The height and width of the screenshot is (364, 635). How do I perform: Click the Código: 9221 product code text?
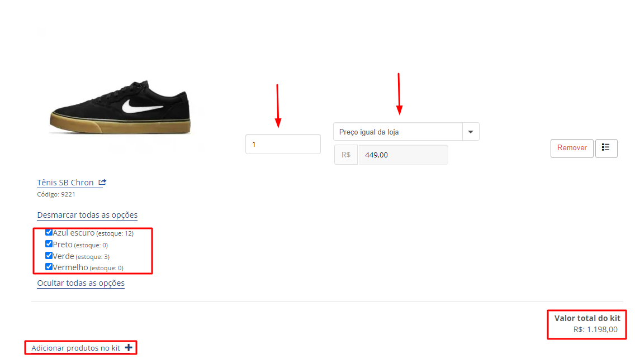point(56,194)
